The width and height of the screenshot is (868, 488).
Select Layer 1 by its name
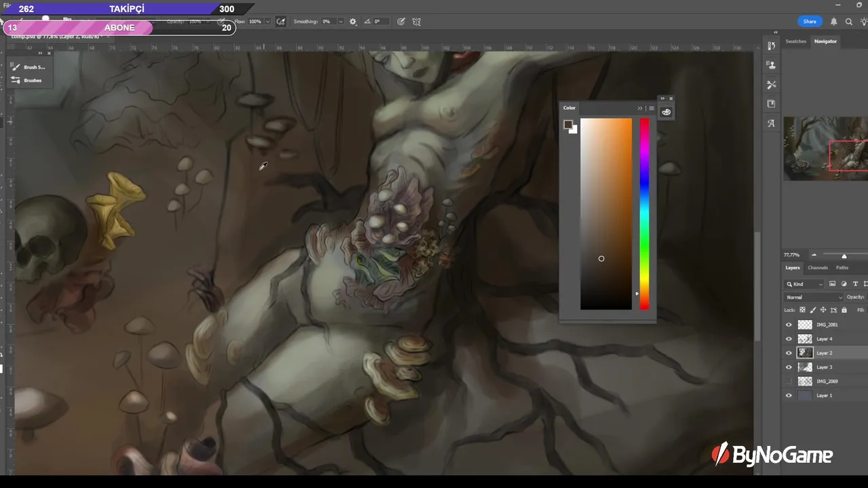pos(824,395)
